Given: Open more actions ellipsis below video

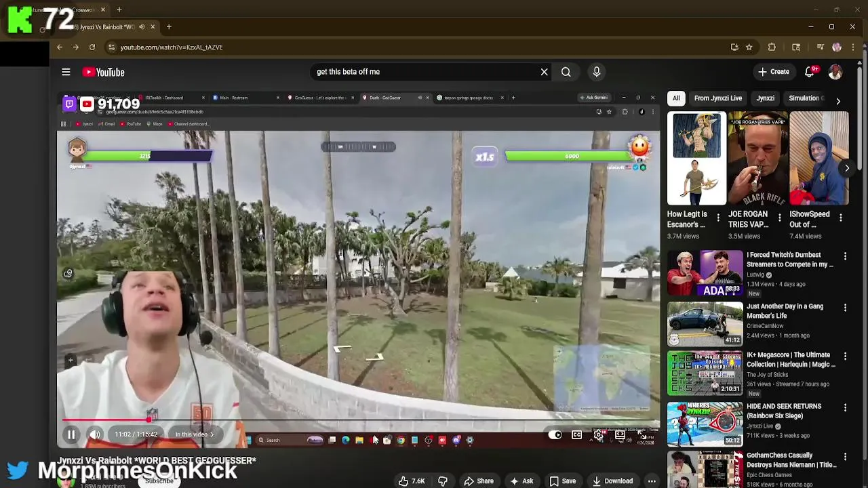Looking at the screenshot, I should (x=652, y=481).
